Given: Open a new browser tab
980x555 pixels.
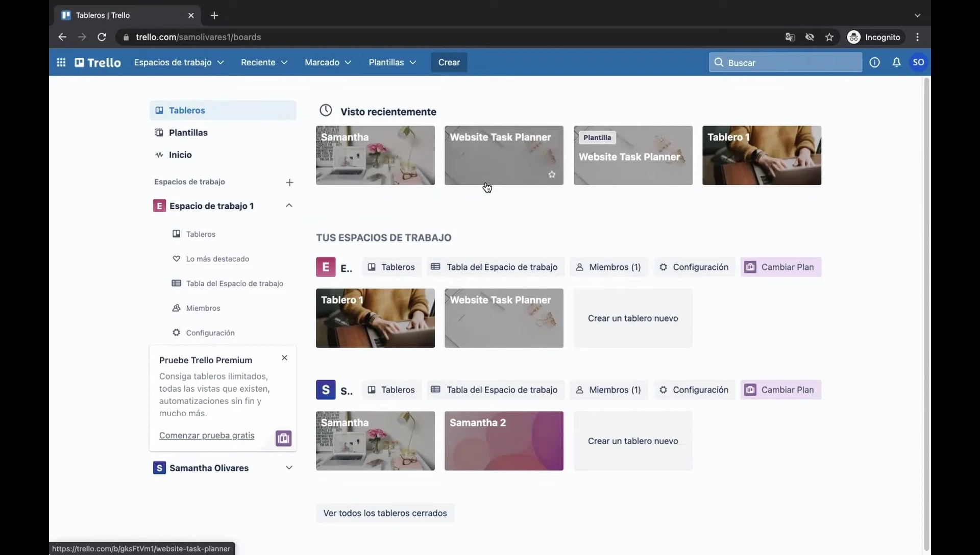Looking at the screenshot, I should 214,15.
